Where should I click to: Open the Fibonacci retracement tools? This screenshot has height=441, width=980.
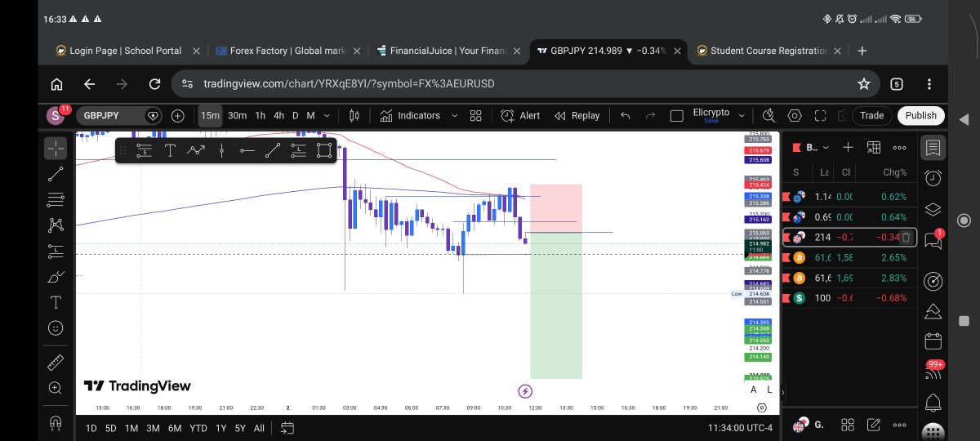[56, 199]
